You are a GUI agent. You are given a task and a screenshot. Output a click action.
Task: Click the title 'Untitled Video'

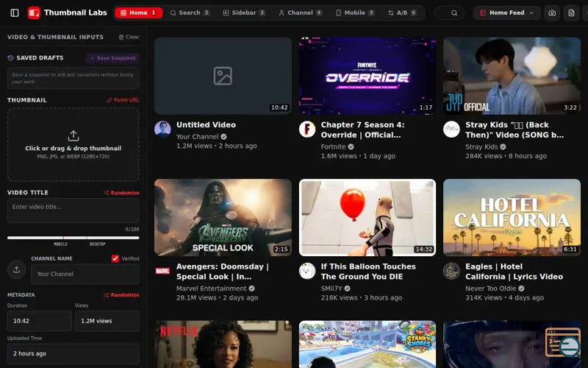[206, 124]
